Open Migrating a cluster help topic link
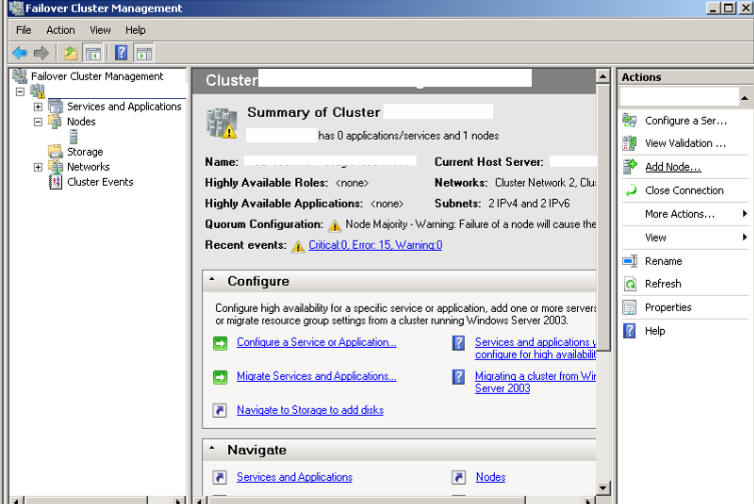The width and height of the screenshot is (754, 504). click(535, 382)
